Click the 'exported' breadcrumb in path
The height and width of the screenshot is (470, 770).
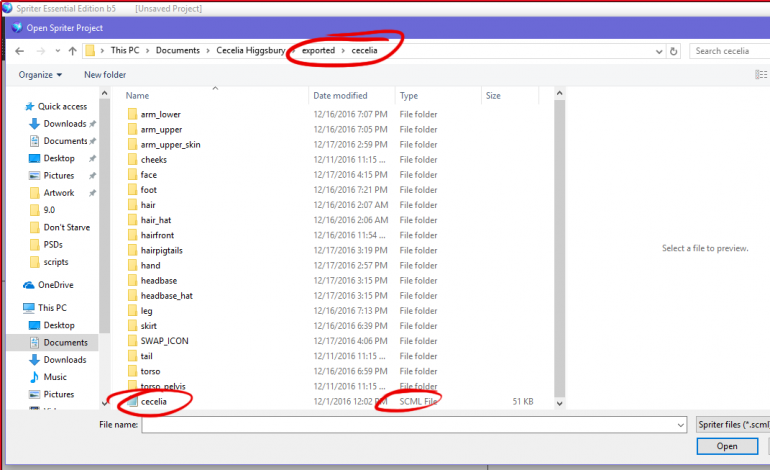(318, 50)
